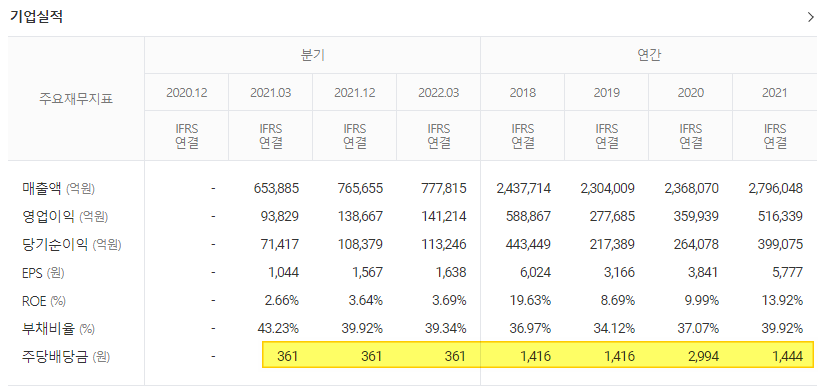
Task: Click operating profit value 138,667
Action: tap(359, 217)
